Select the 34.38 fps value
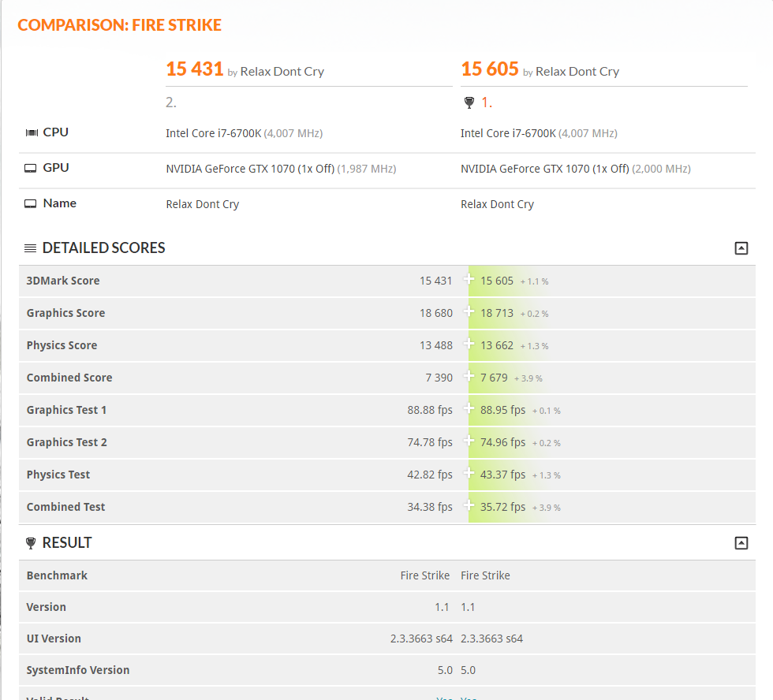The width and height of the screenshot is (773, 700). pos(430,507)
